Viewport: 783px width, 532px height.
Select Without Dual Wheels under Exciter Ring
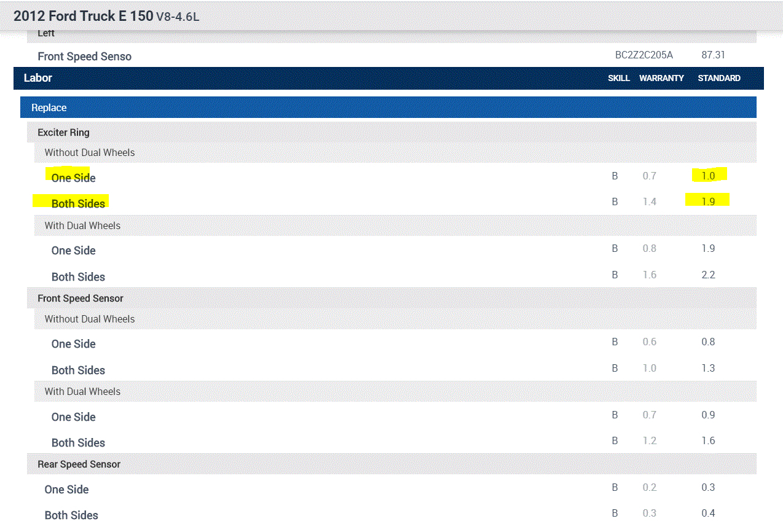tap(89, 152)
